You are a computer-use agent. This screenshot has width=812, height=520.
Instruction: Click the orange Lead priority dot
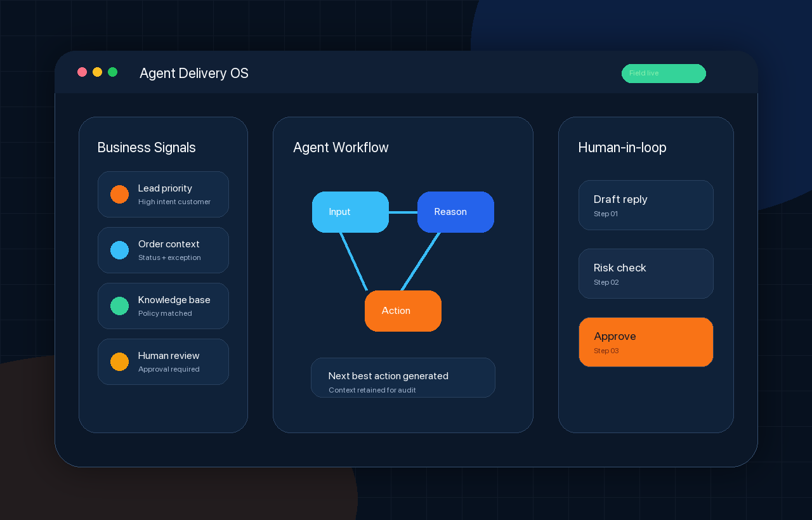click(x=119, y=194)
